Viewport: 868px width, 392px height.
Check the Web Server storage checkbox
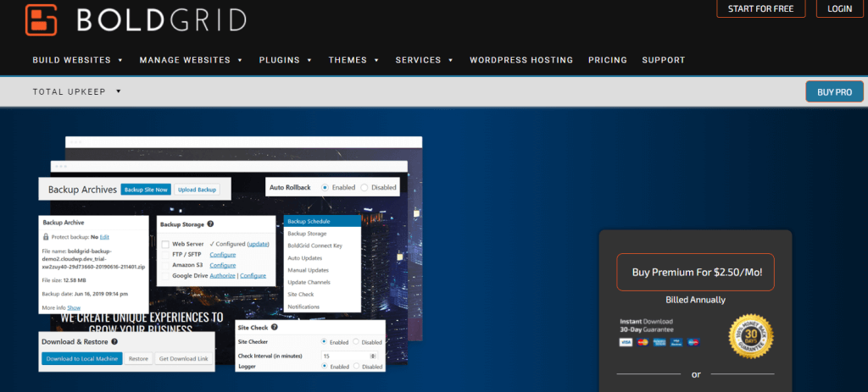(165, 244)
